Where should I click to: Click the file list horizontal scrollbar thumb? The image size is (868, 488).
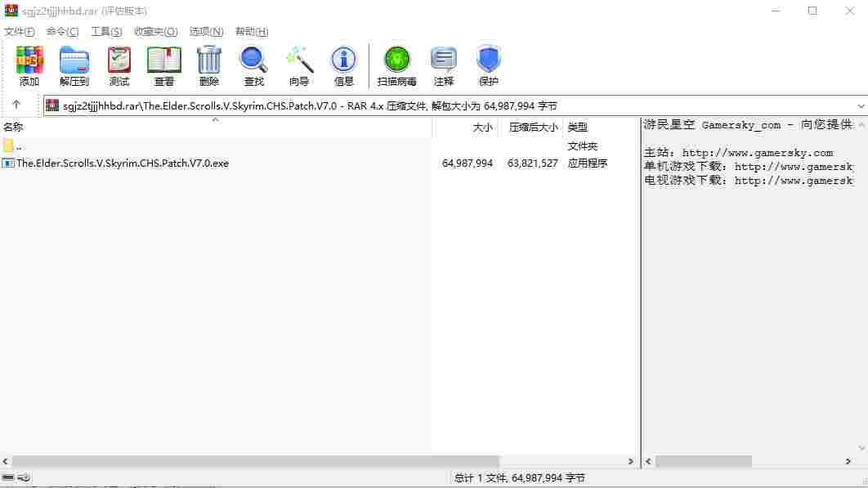tap(256, 461)
